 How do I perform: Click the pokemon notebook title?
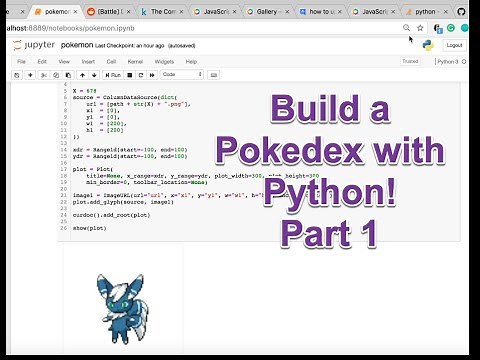point(77,45)
